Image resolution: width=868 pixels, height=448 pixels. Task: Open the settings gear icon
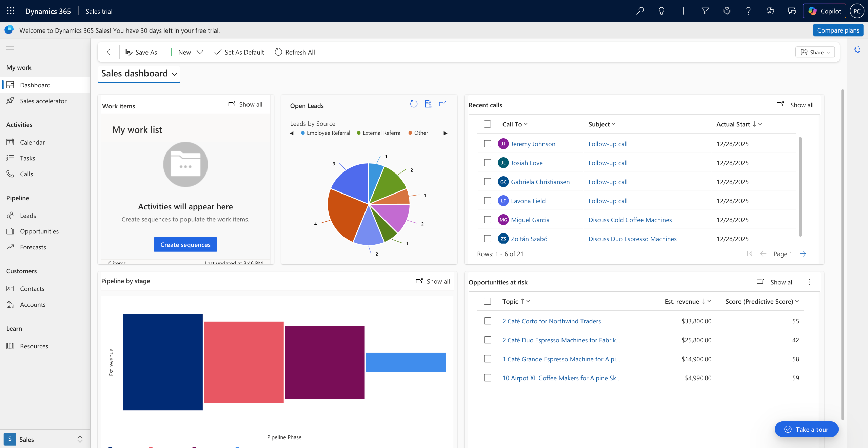tap(727, 11)
